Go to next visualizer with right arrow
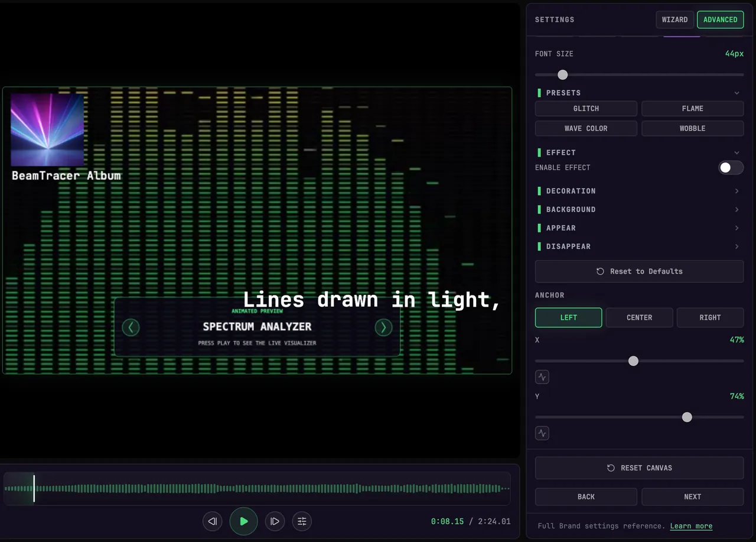The image size is (756, 542). (383, 327)
